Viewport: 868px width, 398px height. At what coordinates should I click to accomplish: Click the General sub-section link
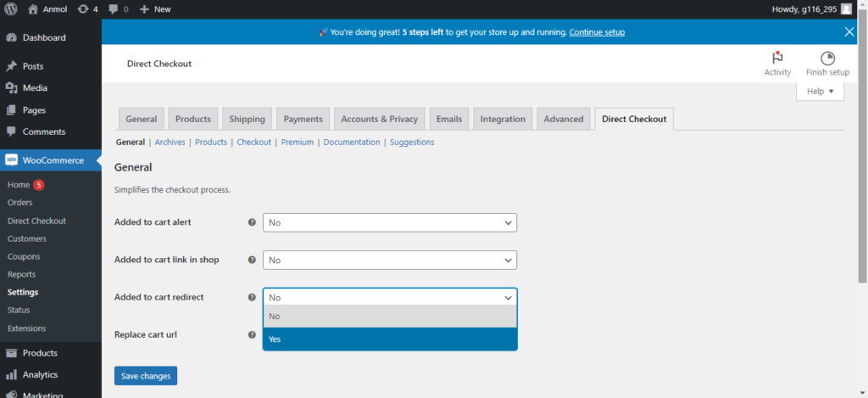[130, 142]
